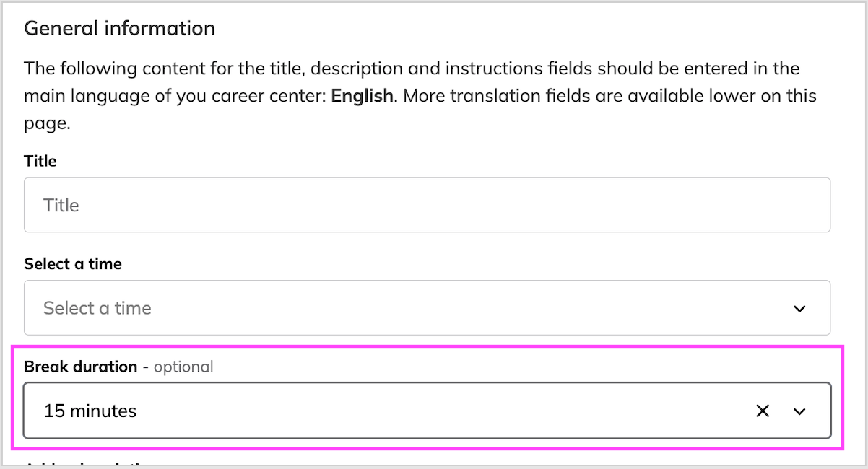This screenshot has width=868, height=469.
Task: Expand the Break duration chevron arrow
Action: pyautogui.click(x=799, y=411)
